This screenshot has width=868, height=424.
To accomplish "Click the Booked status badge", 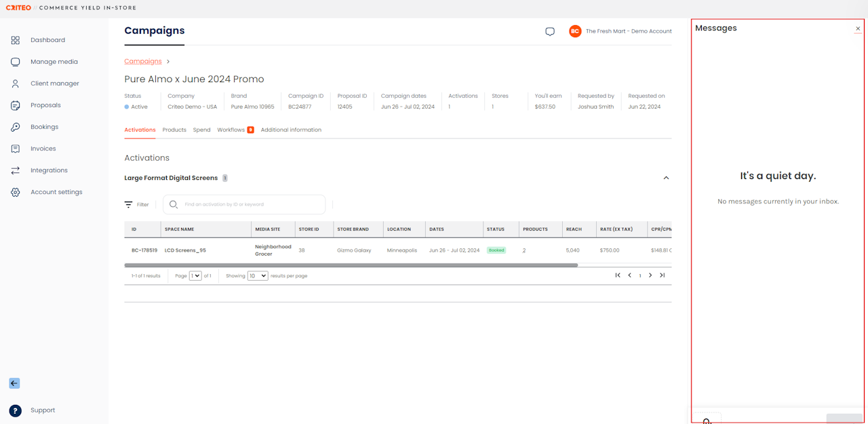I will pyautogui.click(x=496, y=250).
